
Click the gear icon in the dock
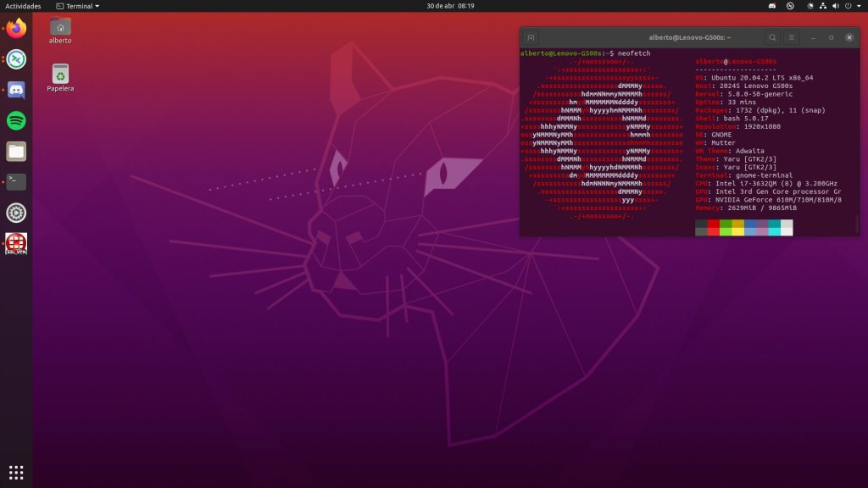coord(17,213)
